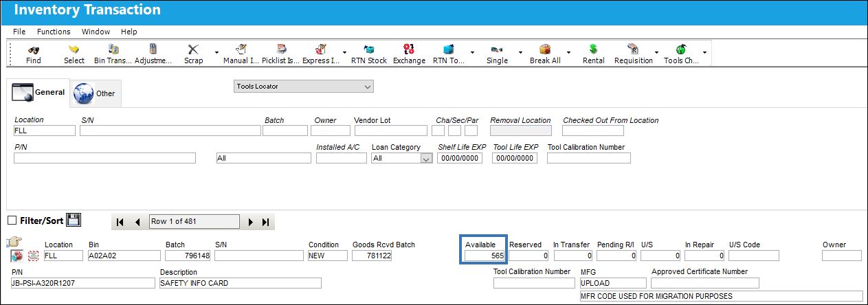Click the Select toolbar icon
This screenshot has height=305, width=868.
74,49
